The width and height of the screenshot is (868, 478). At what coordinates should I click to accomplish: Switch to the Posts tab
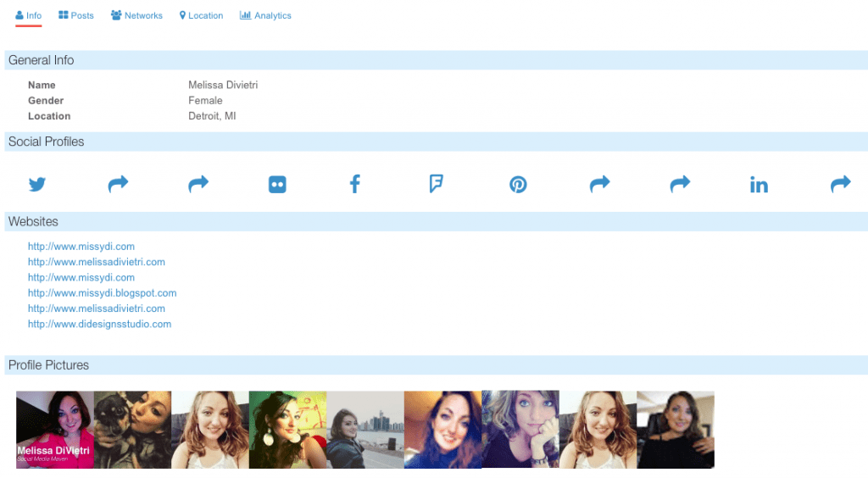tap(76, 15)
